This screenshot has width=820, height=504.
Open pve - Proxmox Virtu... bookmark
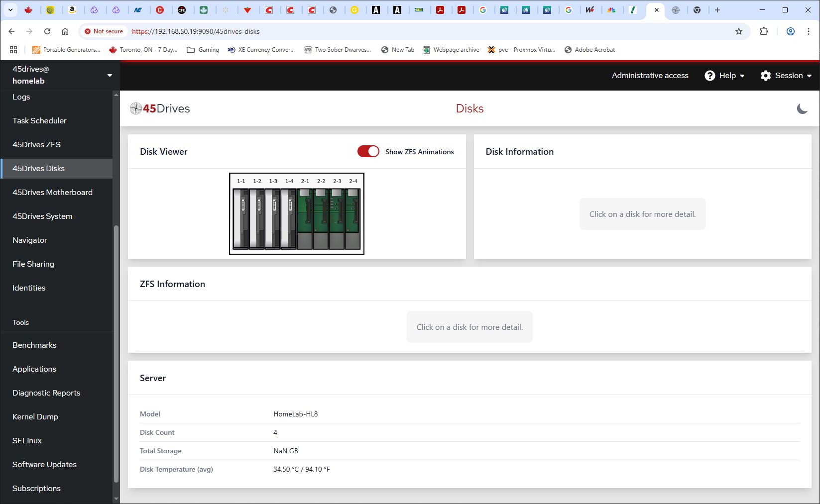521,50
